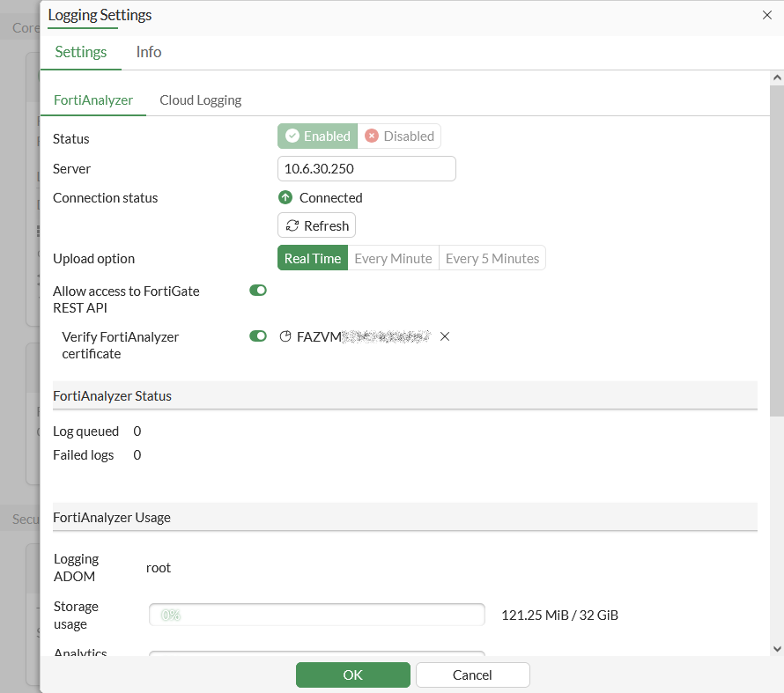Switch to the Info tab
The image size is (784, 693).
coord(149,52)
